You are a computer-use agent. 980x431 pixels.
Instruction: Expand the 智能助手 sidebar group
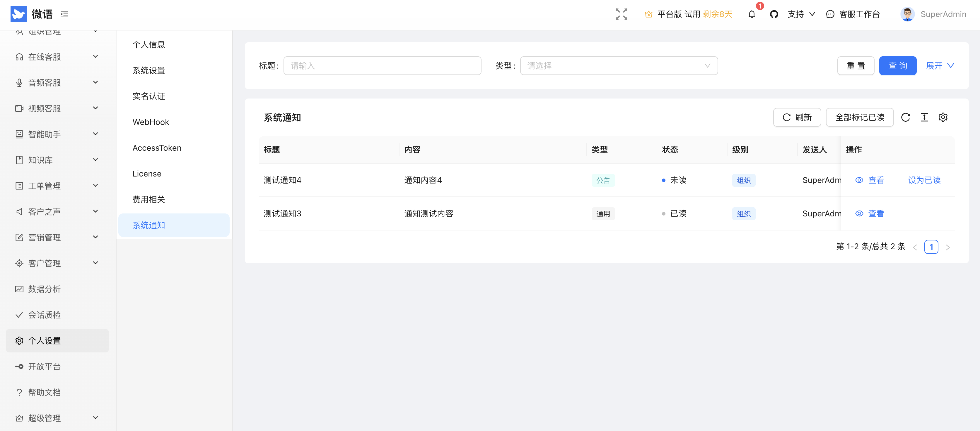[x=57, y=134]
